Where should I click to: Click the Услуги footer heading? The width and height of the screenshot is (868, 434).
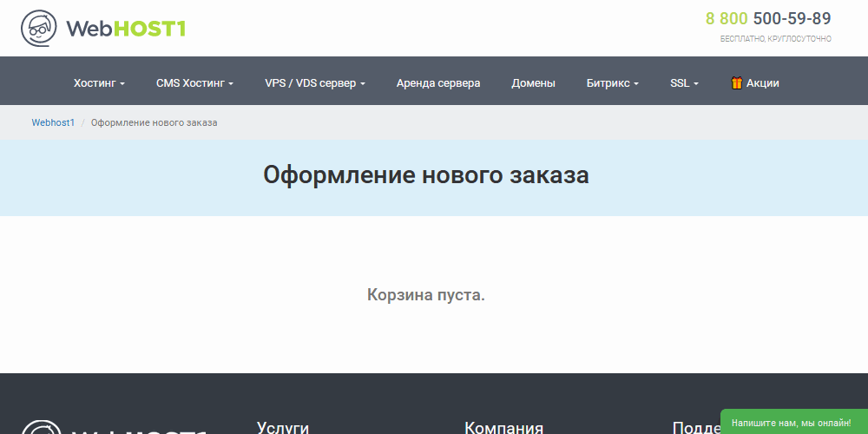[283, 428]
